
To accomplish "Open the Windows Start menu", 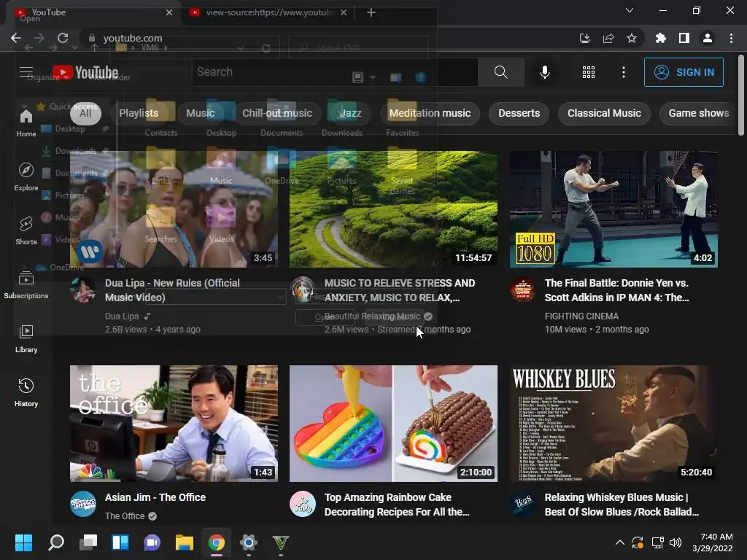I will (x=23, y=542).
